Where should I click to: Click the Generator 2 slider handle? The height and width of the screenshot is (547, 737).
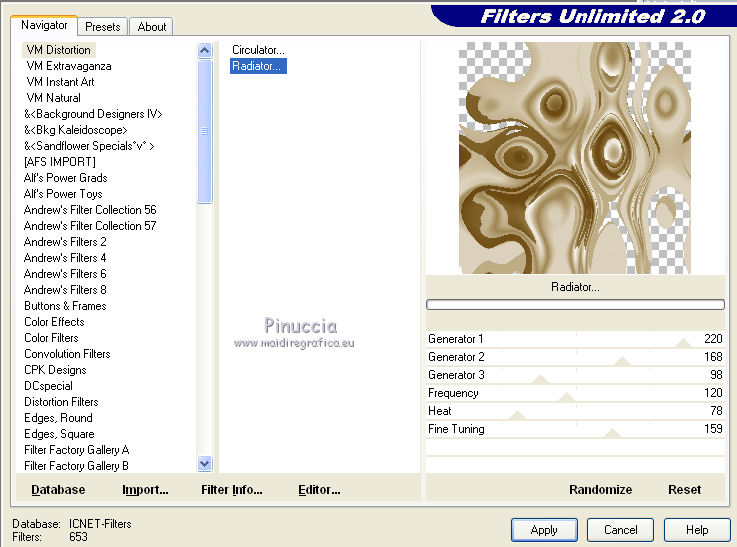623,361
